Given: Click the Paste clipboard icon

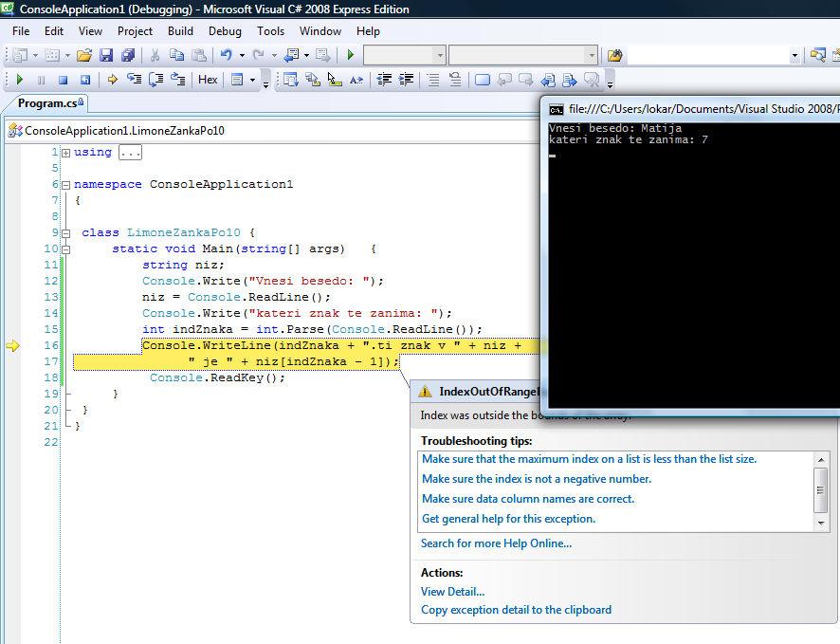Looking at the screenshot, I should [199, 55].
